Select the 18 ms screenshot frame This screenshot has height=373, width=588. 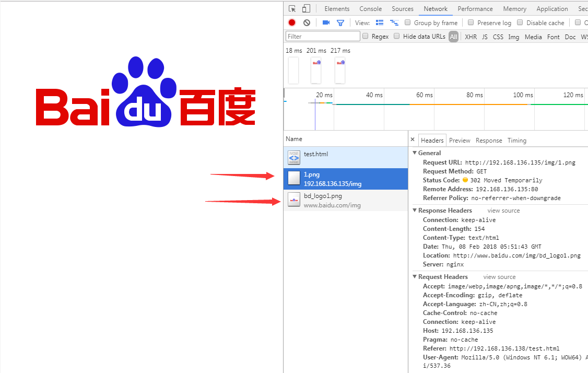pyautogui.click(x=293, y=71)
